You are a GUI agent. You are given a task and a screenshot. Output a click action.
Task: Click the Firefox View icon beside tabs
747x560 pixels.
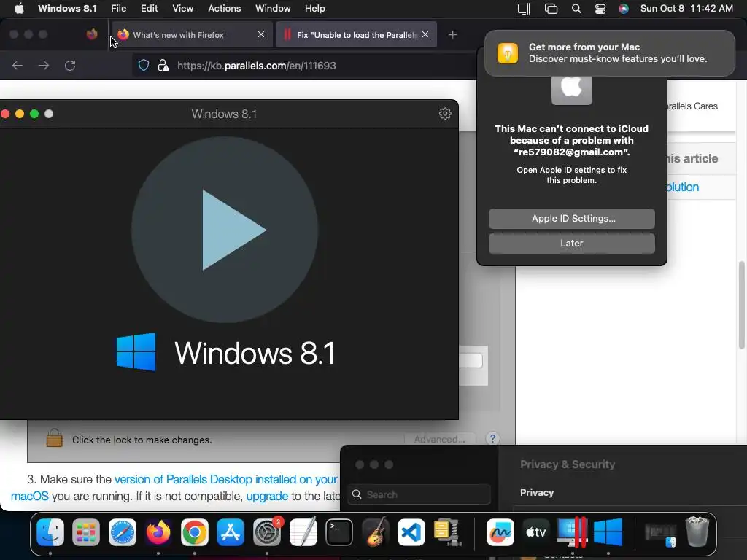[92, 34]
